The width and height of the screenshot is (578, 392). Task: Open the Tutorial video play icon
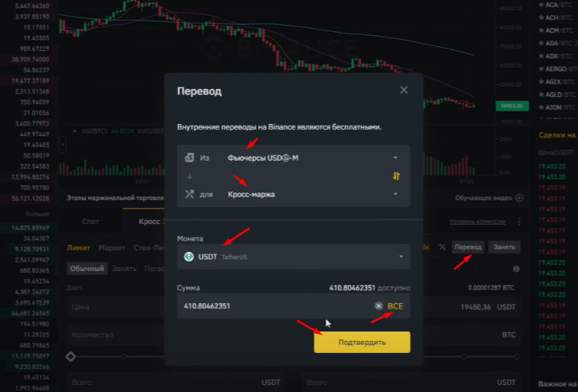[x=519, y=198]
